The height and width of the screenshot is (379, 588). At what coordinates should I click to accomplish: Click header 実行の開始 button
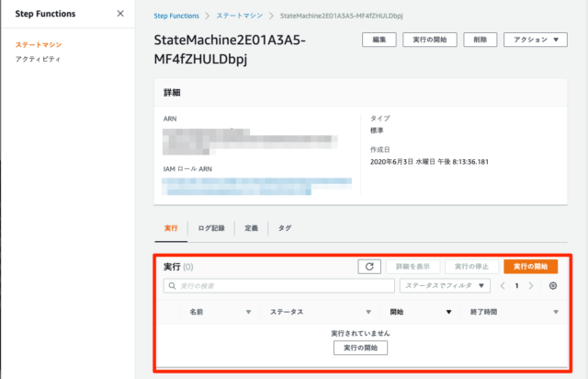(430, 40)
